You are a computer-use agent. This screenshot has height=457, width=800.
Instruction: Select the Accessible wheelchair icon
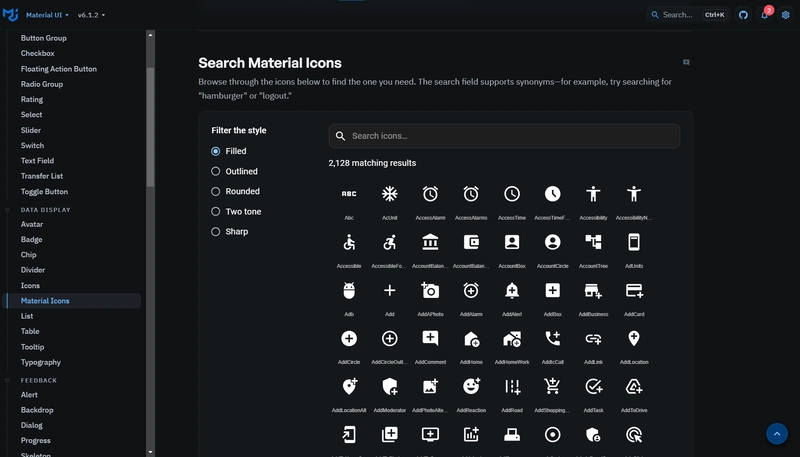[349, 242]
